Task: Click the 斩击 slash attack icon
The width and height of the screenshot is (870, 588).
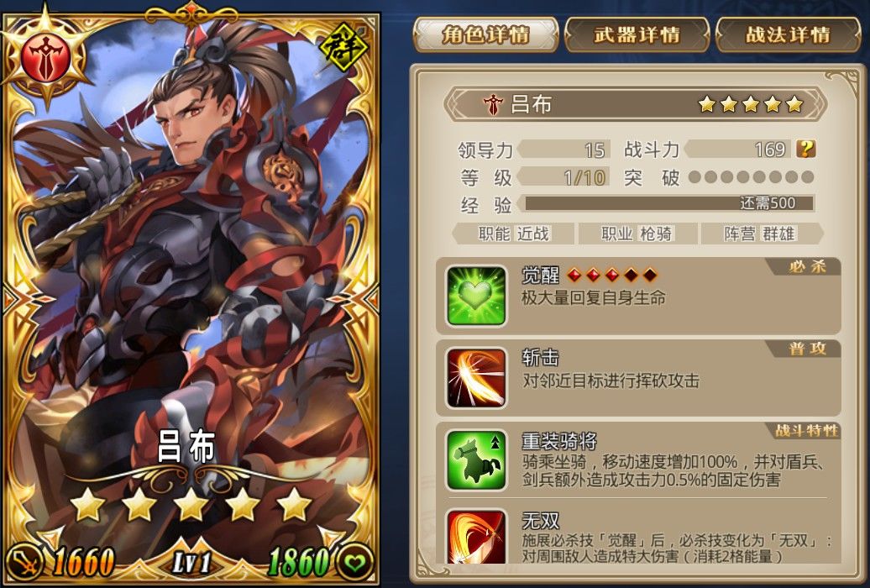Action: coord(477,378)
